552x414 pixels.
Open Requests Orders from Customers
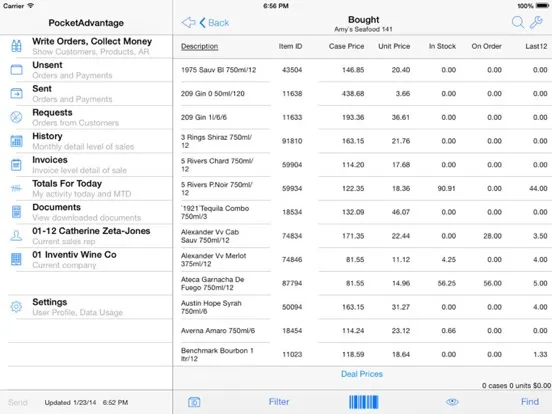tap(86, 117)
